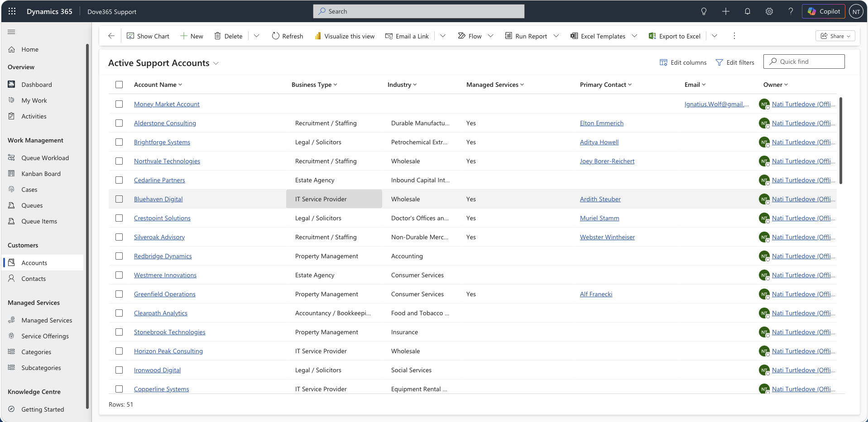Create a New account record
Screen dimensions: 868x422
point(192,36)
